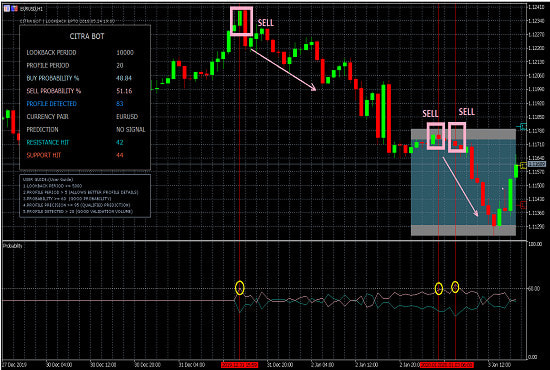This screenshot has width=550, height=370.
Task: Click the first small icon beside EURUSD,H1 title
Action: pos(7,9)
